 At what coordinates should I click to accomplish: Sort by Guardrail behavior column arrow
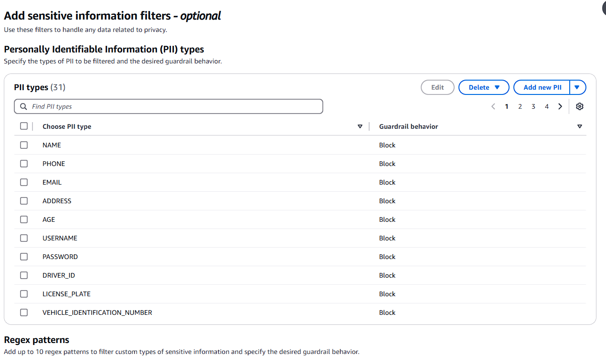click(x=580, y=126)
